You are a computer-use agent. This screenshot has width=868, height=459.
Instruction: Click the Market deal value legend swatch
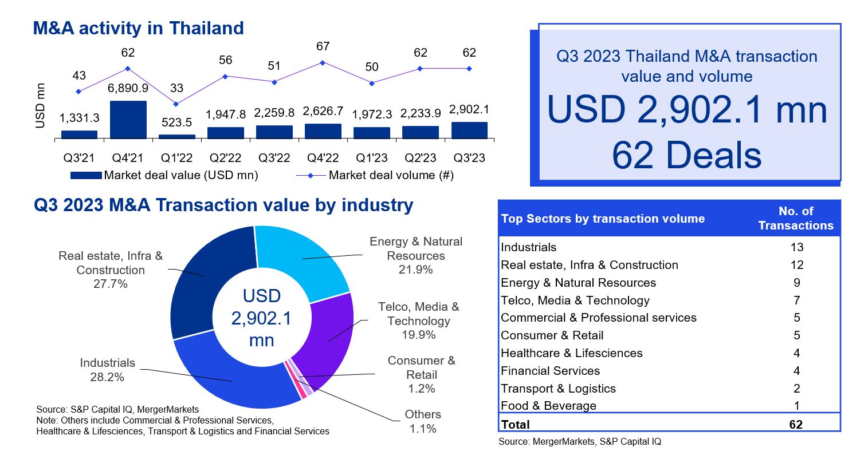[x=86, y=176]
